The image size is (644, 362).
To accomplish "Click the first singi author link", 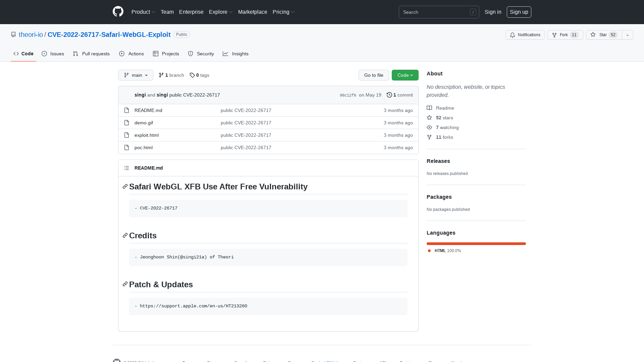I will (x=140, y=95).
